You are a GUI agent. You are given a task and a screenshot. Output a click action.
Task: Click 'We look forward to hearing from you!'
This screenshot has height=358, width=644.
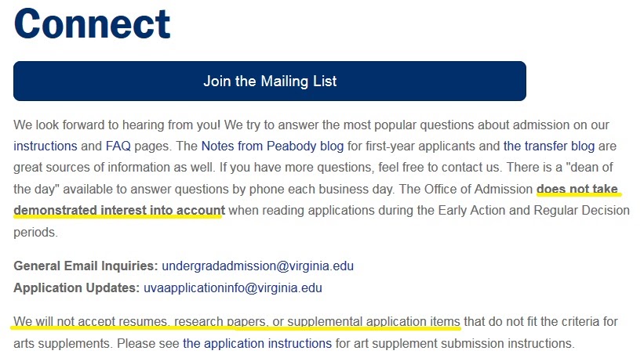pyautogui.click(x=102, y=125)
